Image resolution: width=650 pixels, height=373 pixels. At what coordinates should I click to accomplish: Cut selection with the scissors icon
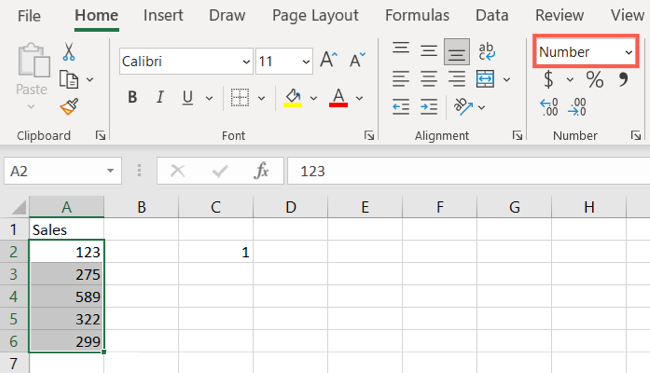coord(69,52)
